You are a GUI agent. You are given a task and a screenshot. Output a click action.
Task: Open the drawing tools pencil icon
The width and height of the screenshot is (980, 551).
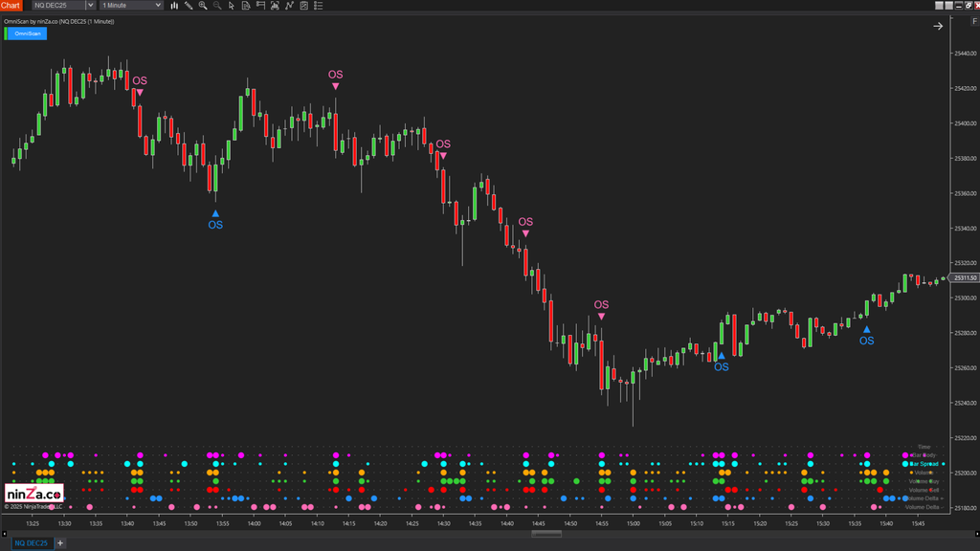189,5
